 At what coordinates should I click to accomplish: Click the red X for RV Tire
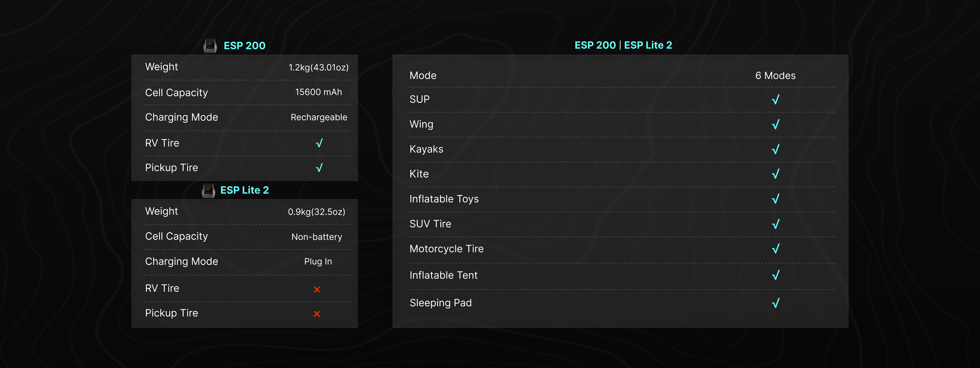tap(317, 290)
